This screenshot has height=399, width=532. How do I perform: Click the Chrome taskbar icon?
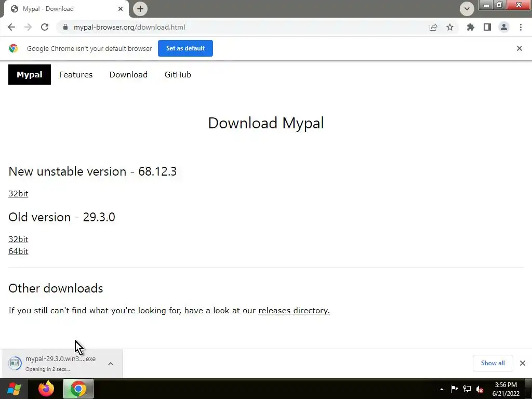(78, 389)
